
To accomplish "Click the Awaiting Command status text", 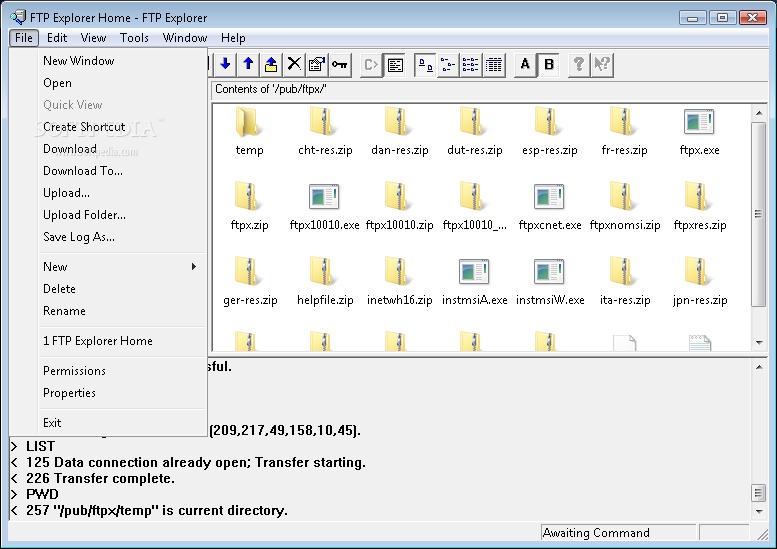I will (596, 533).
